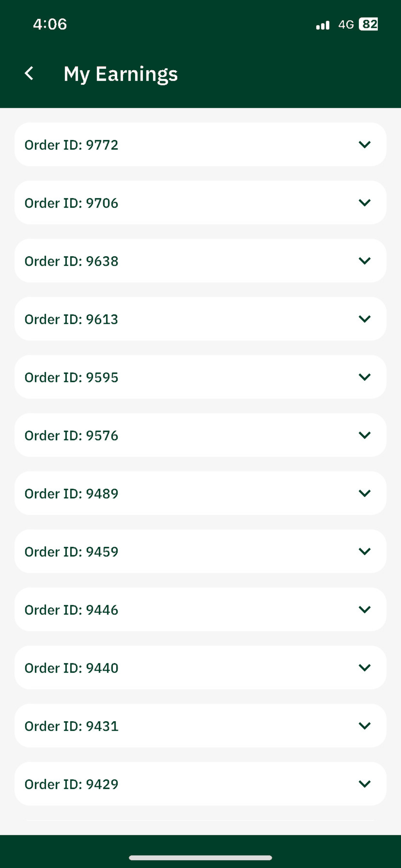
Task: Expand the chevron for Order ID 9638
Action: point(365,261)
